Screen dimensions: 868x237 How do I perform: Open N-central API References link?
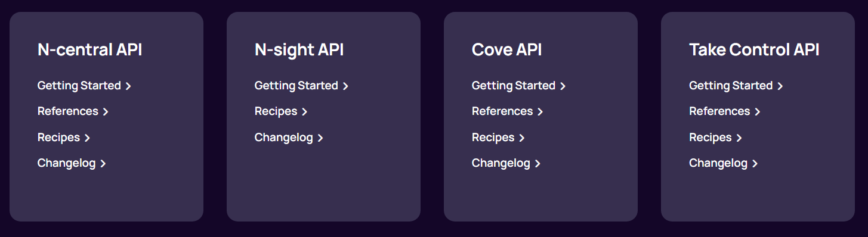pos(73,111)
